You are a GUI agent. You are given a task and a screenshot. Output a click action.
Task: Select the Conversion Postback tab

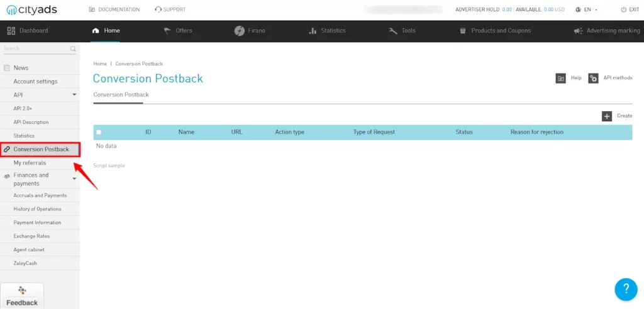(121, 95)
